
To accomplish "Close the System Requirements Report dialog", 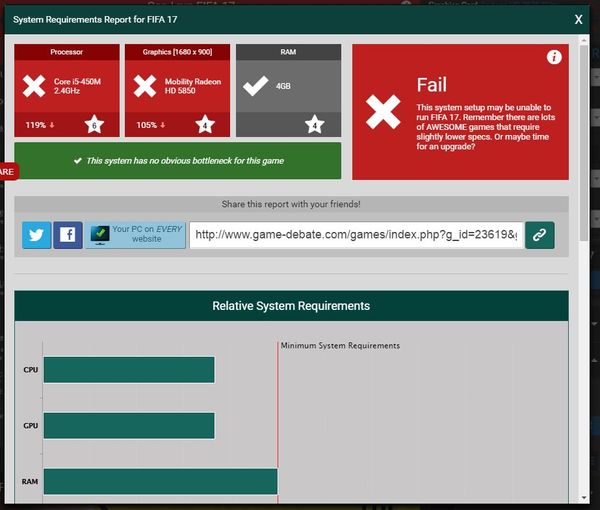I will (578, 20).
